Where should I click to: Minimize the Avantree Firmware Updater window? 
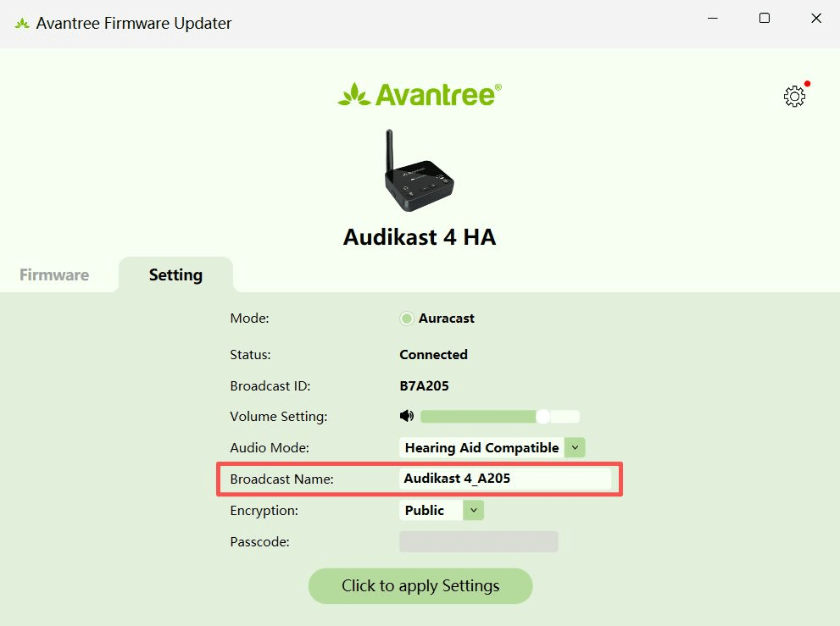point(713,18)
